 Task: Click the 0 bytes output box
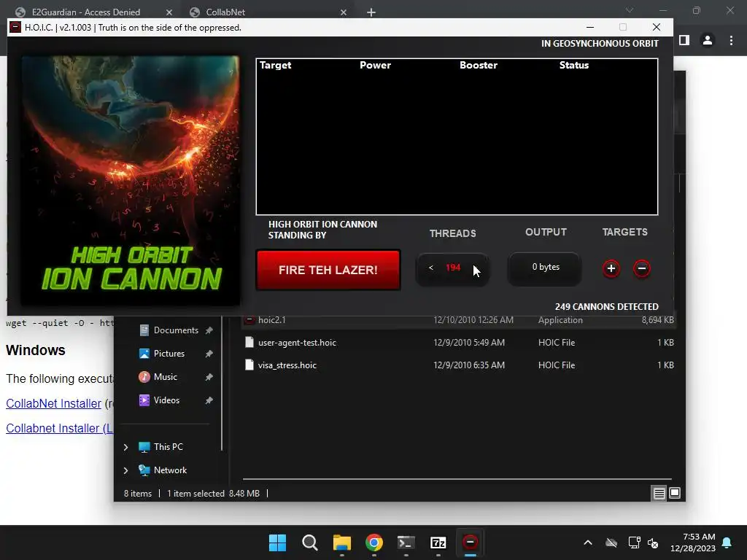tap(545, 268)
